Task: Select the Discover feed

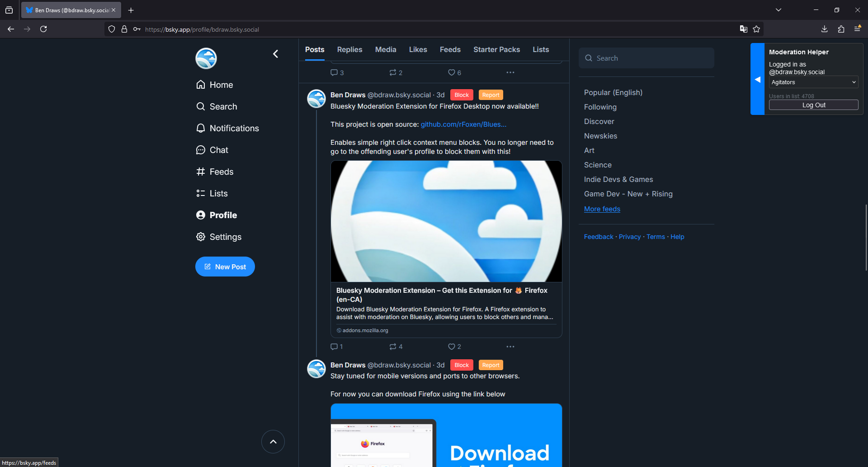Action: (x=599, y=121)
